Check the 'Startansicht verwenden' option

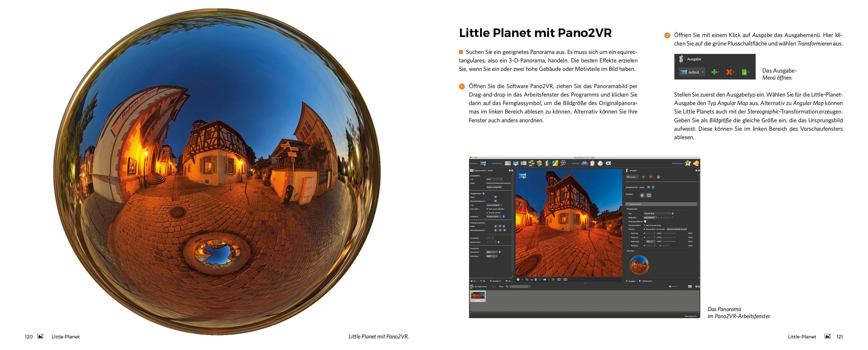(x=645, y=229)
